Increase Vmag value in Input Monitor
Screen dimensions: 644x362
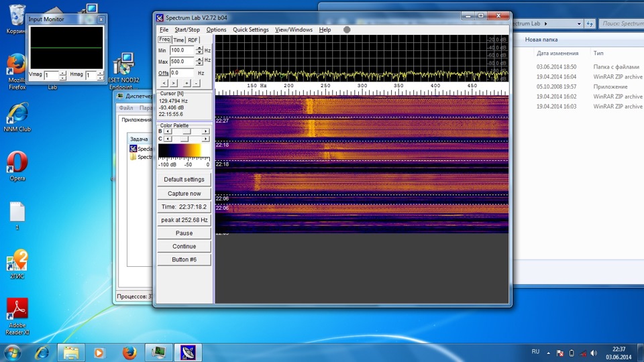pos(63,73)
